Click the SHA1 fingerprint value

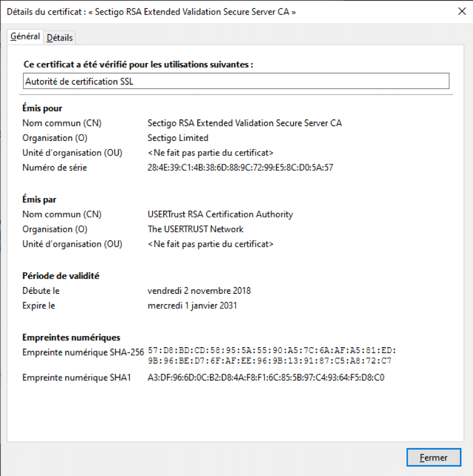point(266,378)
